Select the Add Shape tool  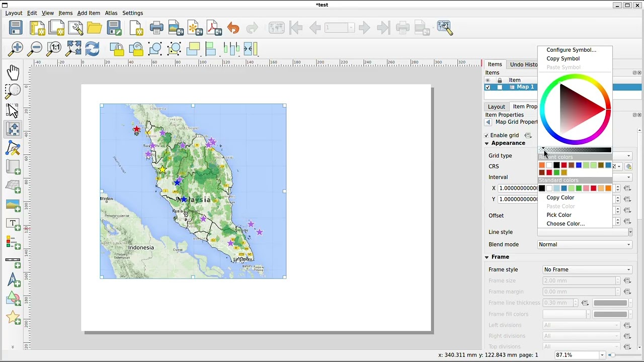pyautogui.click(x=13, y=299)
